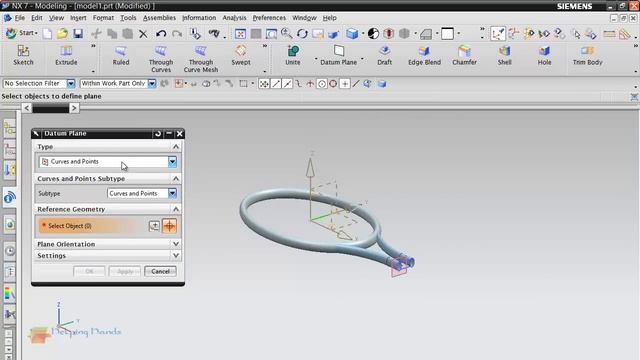Save the part with the floppy icon

pyautogui.click(x=78, y=33)
